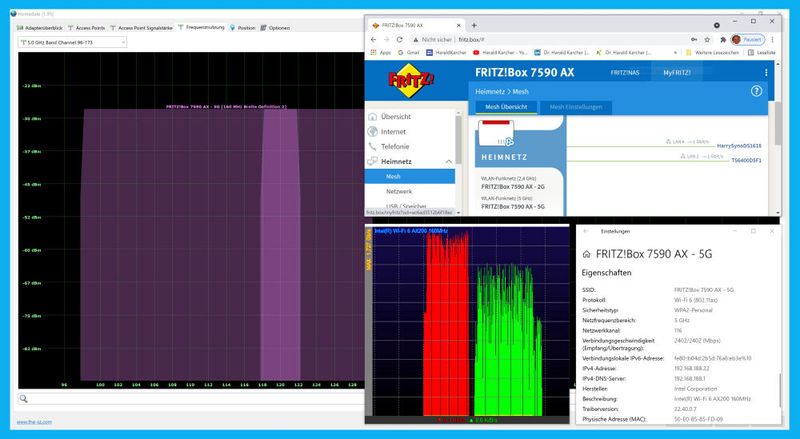Click home icon beside FRITZ!Box 7590 AX - 5G

coord(586,254)
